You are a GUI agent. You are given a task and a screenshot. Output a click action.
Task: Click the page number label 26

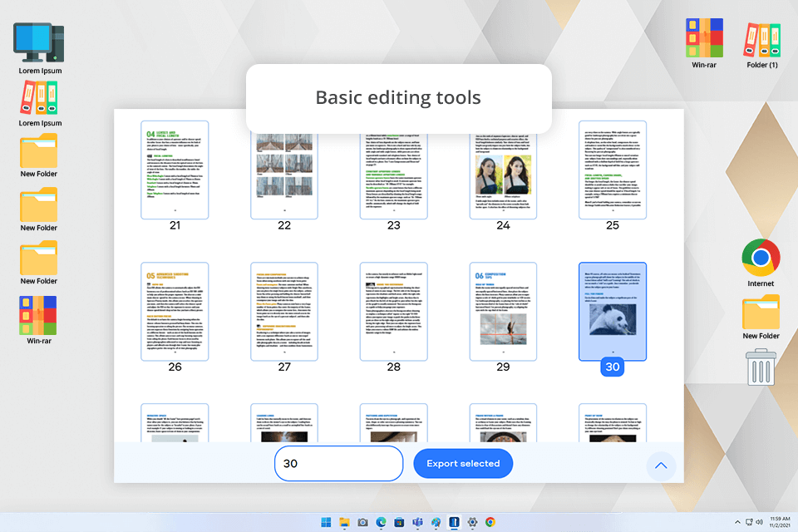click(x=175, y=367)
